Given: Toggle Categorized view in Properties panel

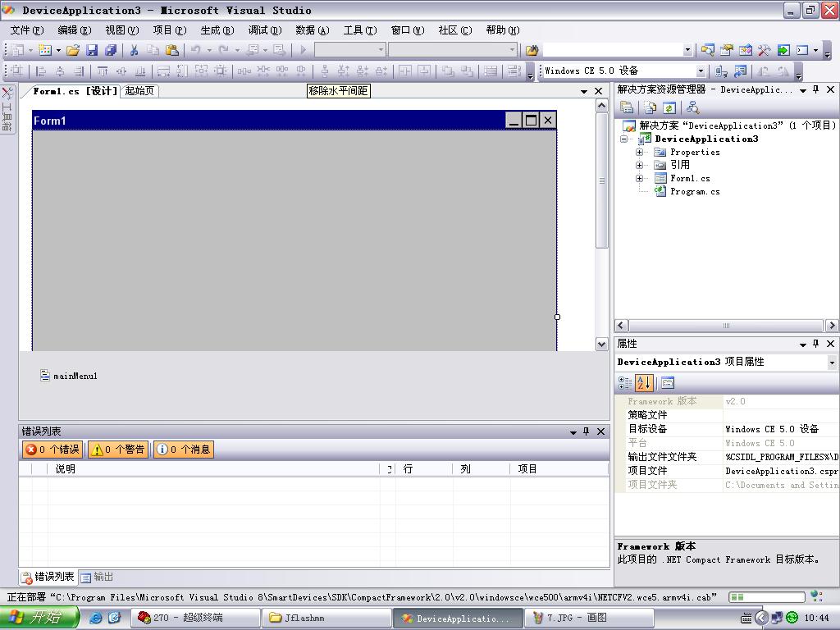Looking at the screenshot, I should tap(624, 382).
